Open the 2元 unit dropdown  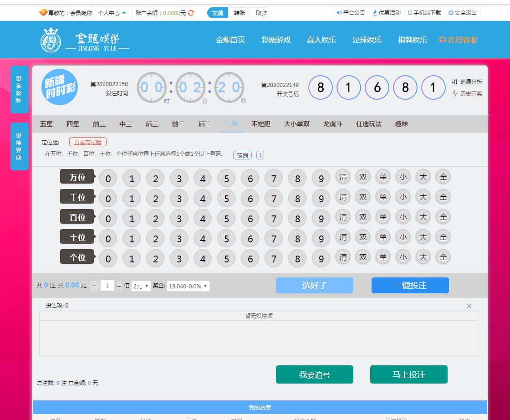[141, 286]
